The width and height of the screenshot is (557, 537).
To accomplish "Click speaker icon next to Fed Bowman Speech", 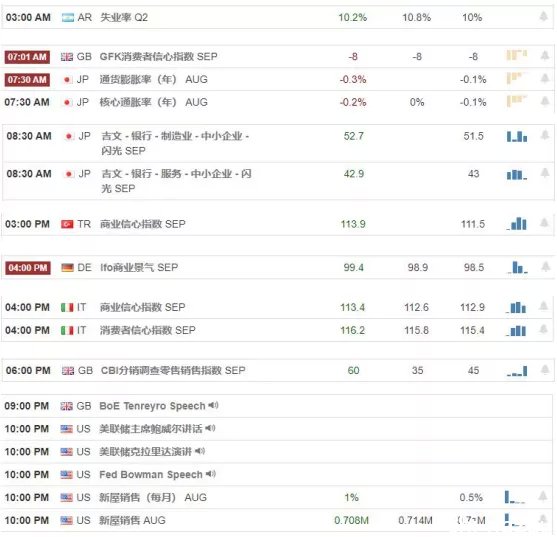I will 211,474.
